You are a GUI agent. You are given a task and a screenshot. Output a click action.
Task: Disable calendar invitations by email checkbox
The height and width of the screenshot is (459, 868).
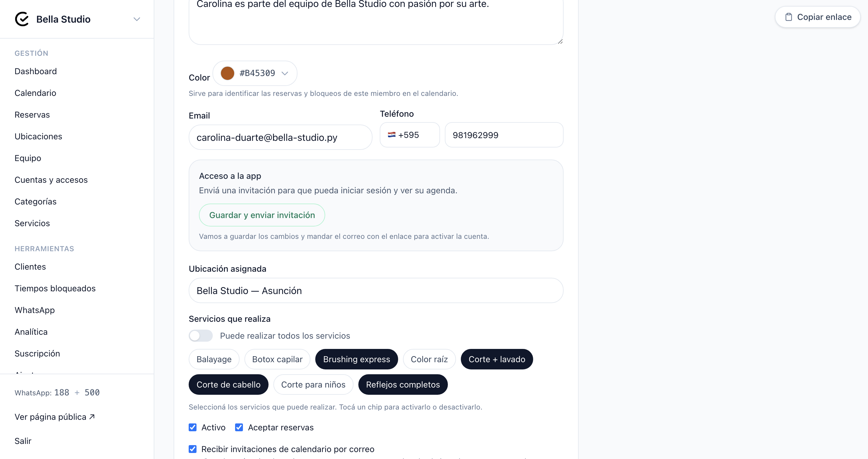pos(193,449)
